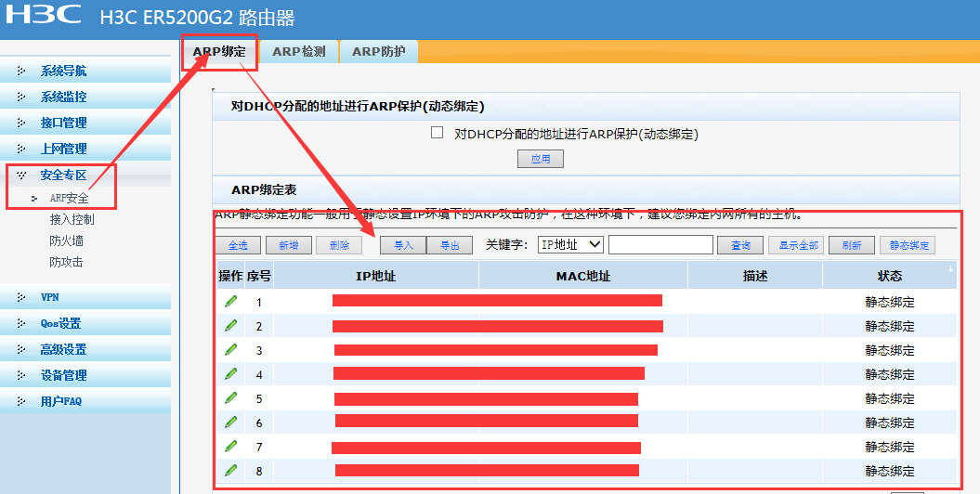Switch to the ARP绑定 tab
980x494 pixels.
pos(219,52)
